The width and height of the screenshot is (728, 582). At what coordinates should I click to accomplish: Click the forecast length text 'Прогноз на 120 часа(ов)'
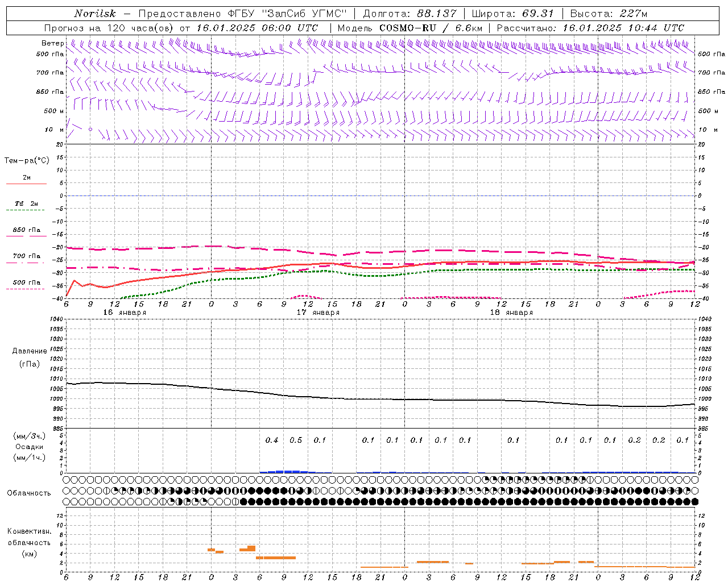coord(109,28)
